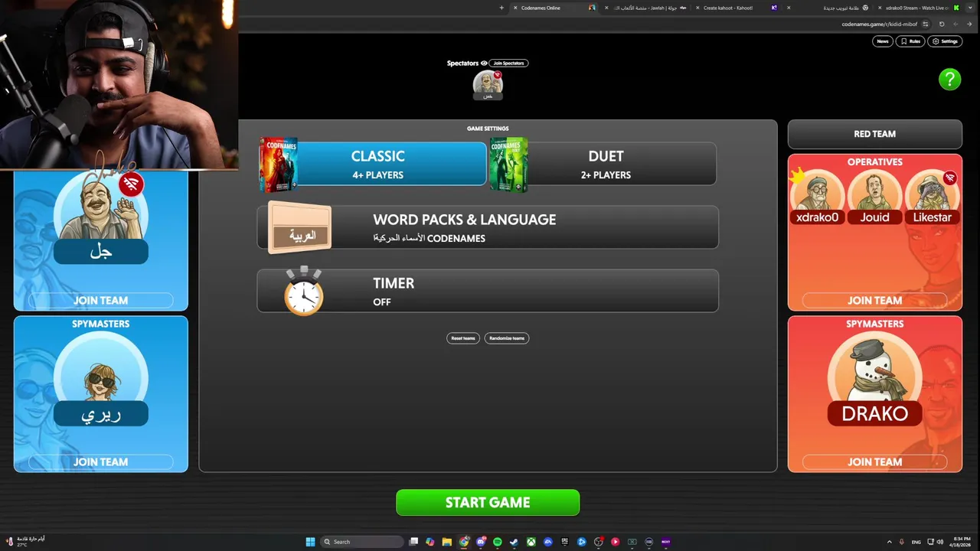Open the weather widget on the taskbar

pyautogui.click(x=27, y=542)
